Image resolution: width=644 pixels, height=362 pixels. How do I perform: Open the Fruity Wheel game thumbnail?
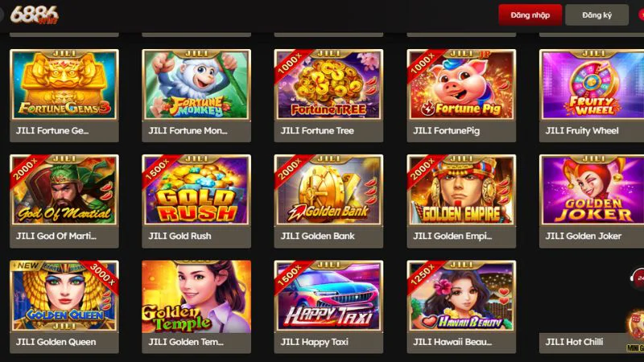pyautogui.click(x=592, y=84)
